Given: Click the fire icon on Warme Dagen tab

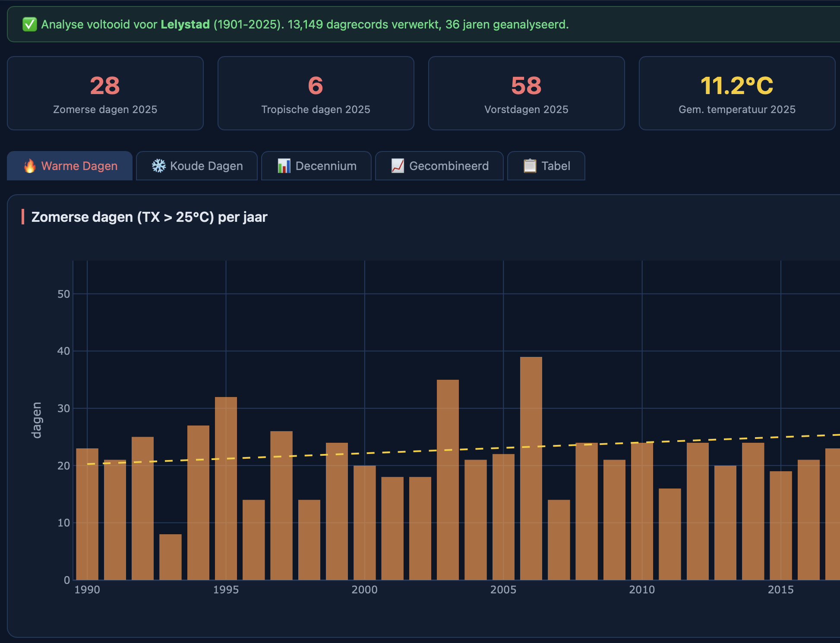Looking at the screenshot, I should click(30, 166).
